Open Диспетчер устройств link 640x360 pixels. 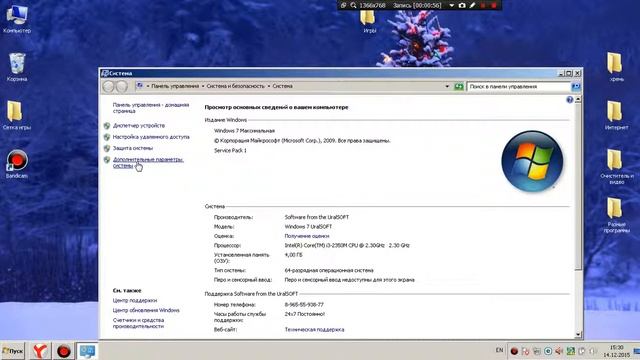139,126
